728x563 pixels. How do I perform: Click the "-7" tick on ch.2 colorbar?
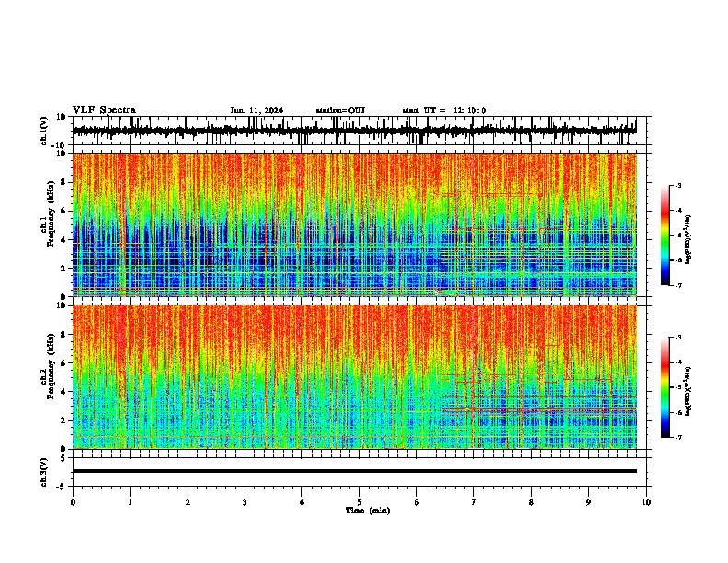coord(677,437)
